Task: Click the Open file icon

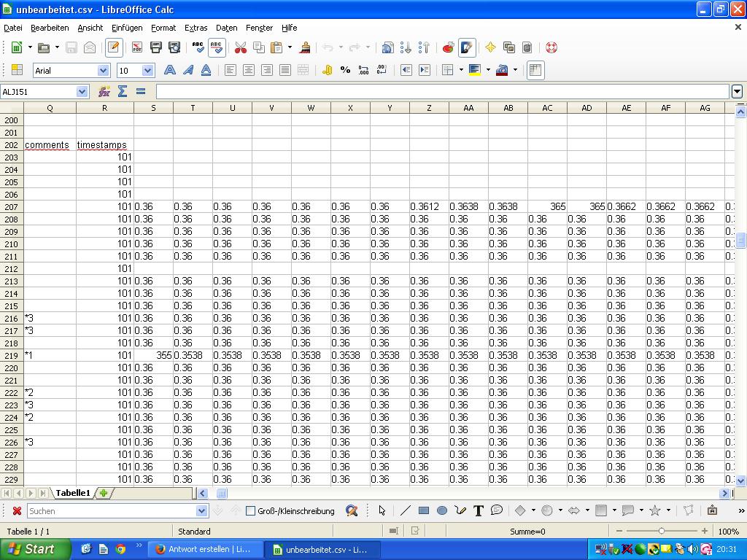Action: tap(44, 47)
